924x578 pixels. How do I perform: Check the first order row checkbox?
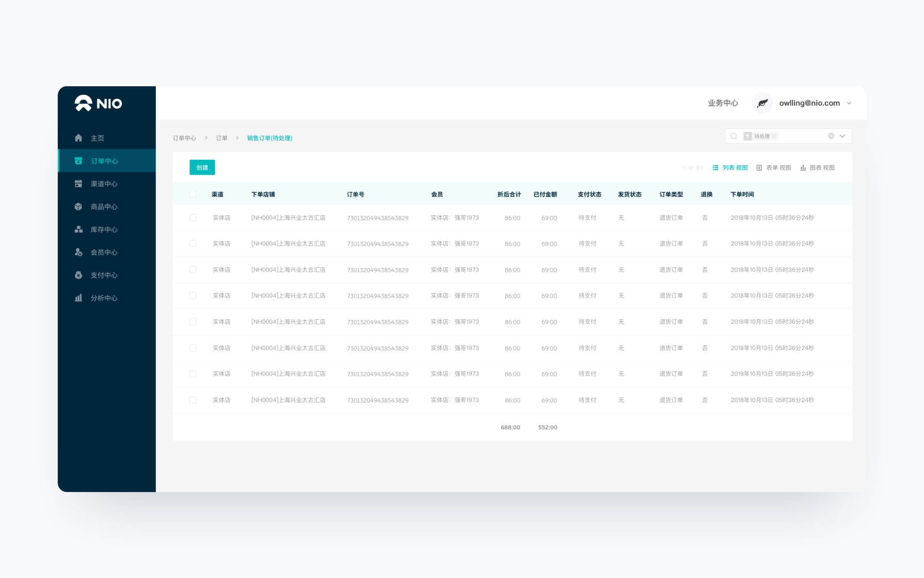point(193,218)
